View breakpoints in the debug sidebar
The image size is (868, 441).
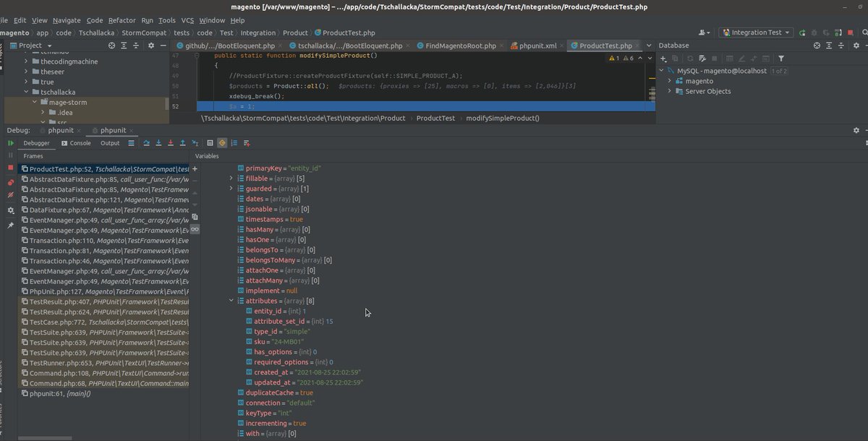point(11,182)
